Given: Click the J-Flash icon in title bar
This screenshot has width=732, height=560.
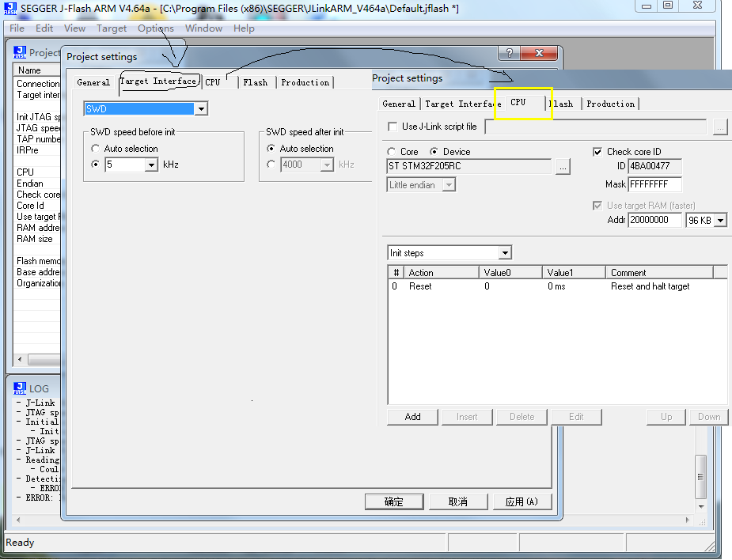Looking at the screenshot, I should (x=10, y=9).
